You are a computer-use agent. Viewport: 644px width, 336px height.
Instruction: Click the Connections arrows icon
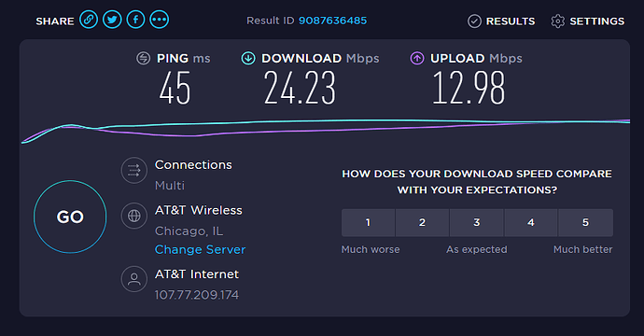[x=134, y=170]
